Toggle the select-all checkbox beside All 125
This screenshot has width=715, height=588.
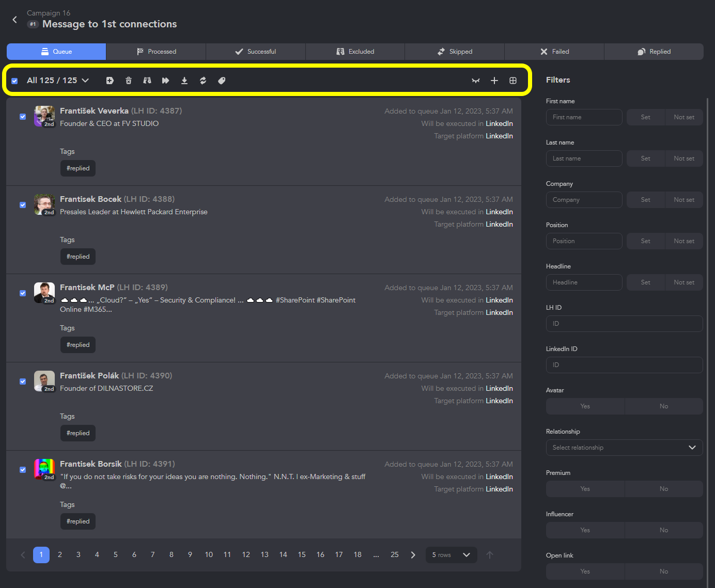(14, 81)
